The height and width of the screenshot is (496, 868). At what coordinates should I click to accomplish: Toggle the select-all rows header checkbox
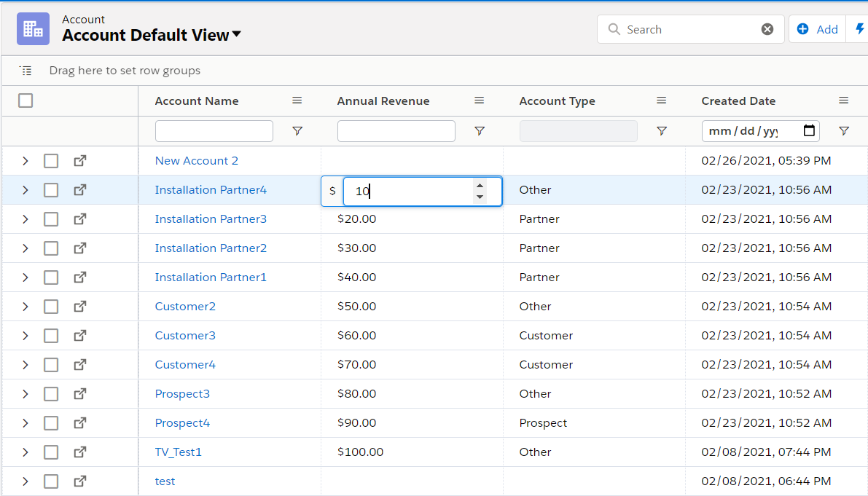coord(26,101)
